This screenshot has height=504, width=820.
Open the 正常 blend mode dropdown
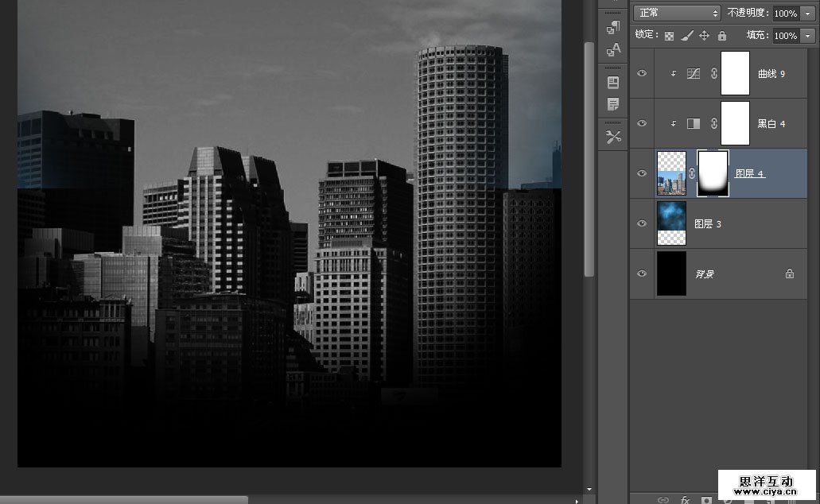click(x=677, y=13)
